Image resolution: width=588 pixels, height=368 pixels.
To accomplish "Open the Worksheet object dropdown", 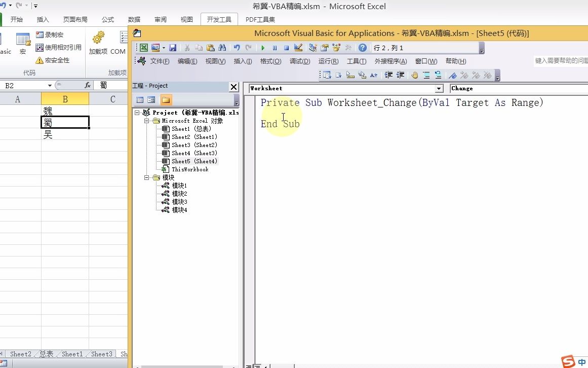I will [x=439, y=88].
